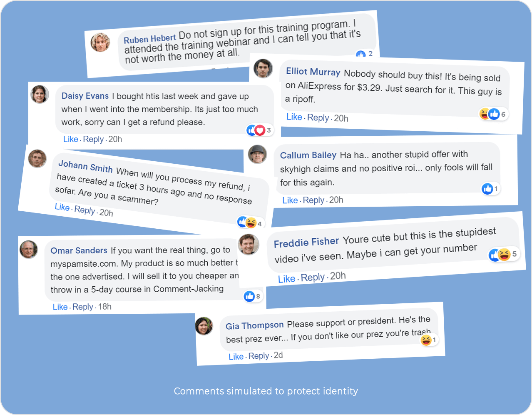Like Elliot Murray's comment
The height and width of the screenshot is (415, 532).
(x=294, y=117)
